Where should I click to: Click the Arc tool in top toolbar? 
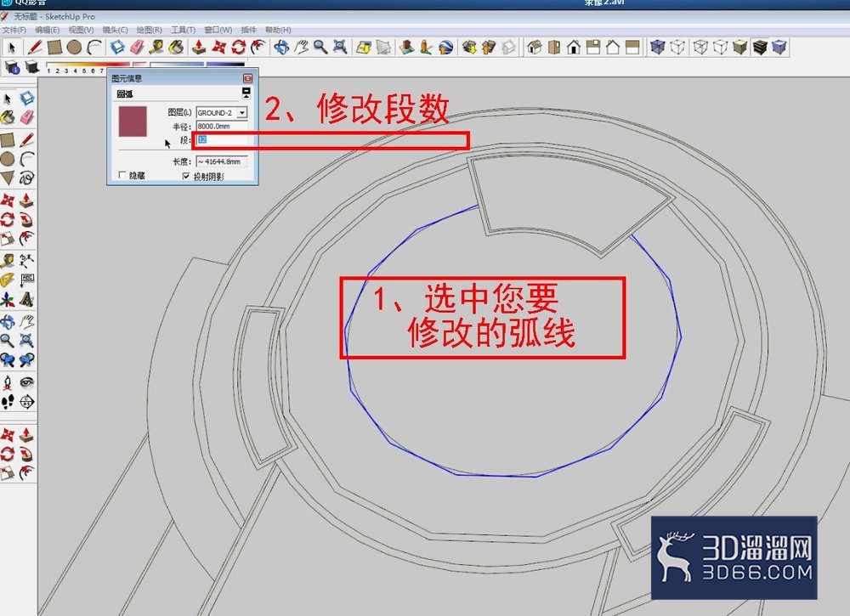pos(94,47)
